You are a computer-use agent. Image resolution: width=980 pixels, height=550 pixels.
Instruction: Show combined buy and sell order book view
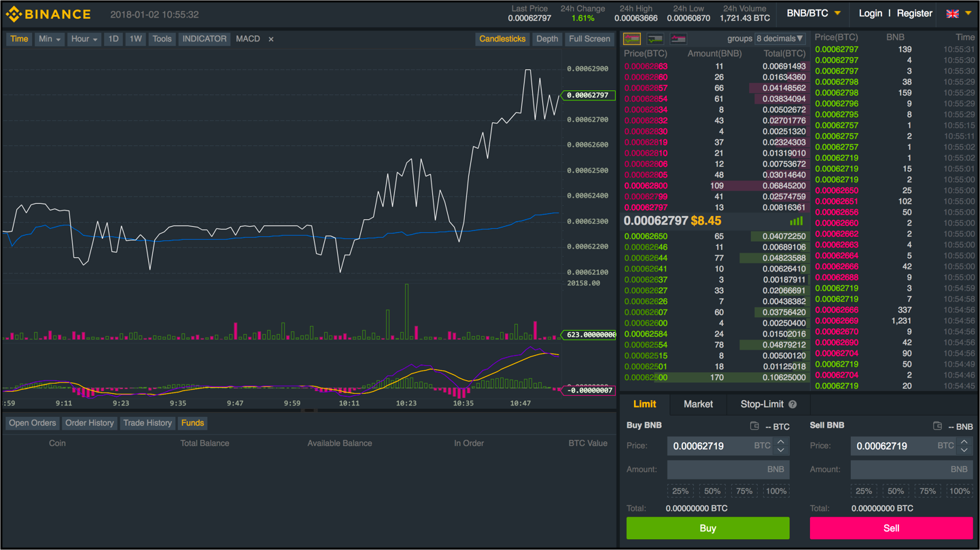tap(632, 39)
